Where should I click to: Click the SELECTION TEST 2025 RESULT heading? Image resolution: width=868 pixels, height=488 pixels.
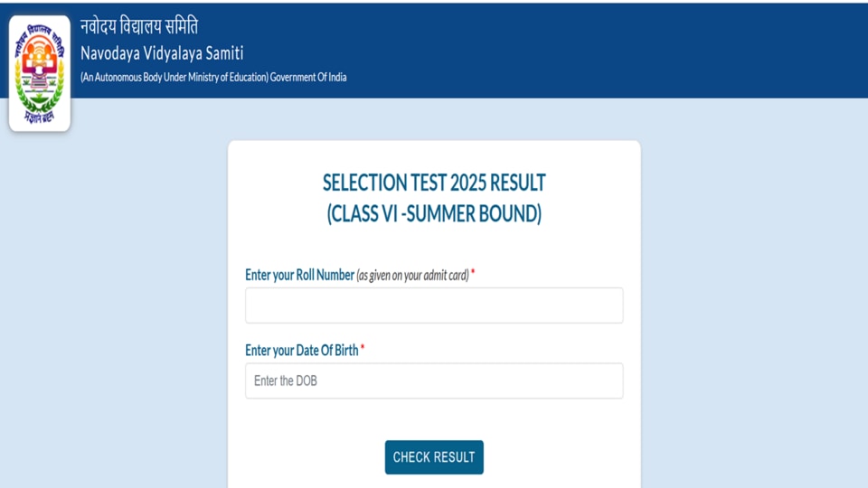434,183
